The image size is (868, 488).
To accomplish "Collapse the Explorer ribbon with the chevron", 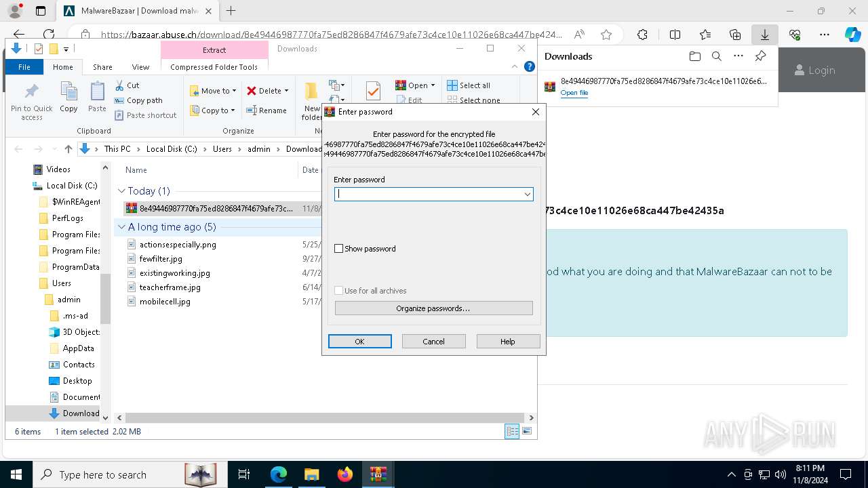I will click(515, 66).
